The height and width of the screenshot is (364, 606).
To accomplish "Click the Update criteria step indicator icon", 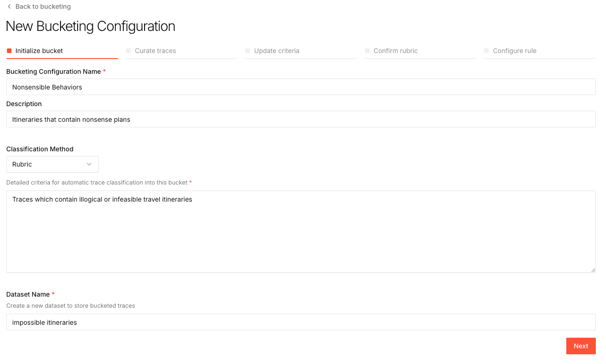I will (248, 51).
